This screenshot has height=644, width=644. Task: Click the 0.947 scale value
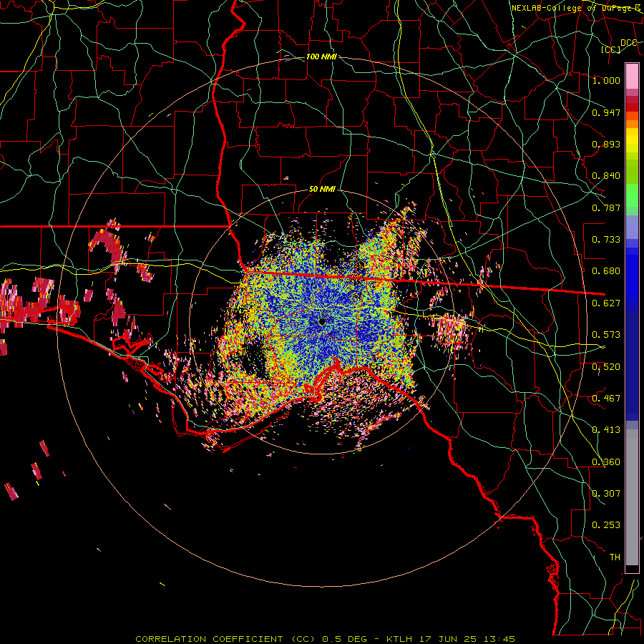click(x=606, y=112)
